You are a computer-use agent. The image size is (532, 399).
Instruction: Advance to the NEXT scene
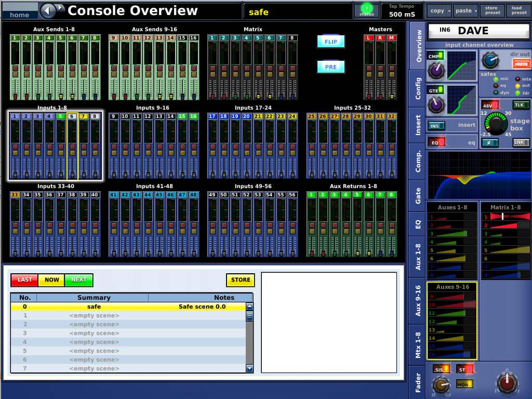click(x=79, y=280)
